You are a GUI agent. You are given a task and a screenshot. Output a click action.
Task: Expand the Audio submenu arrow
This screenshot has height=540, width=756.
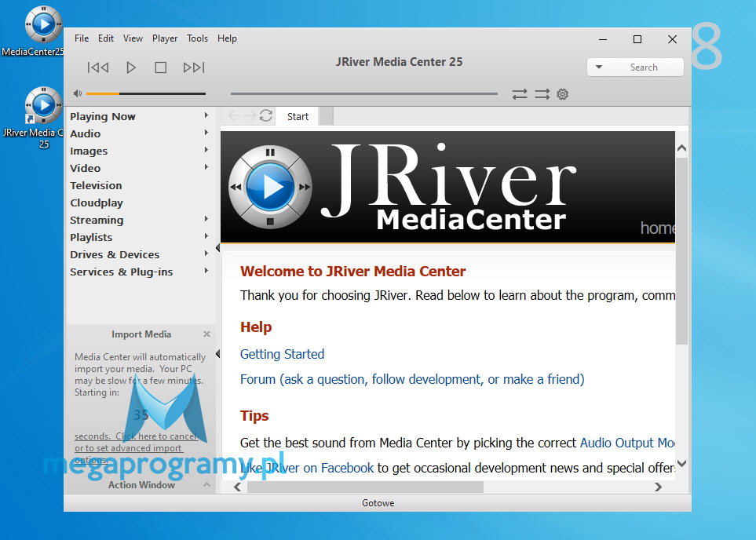[206, 133]
